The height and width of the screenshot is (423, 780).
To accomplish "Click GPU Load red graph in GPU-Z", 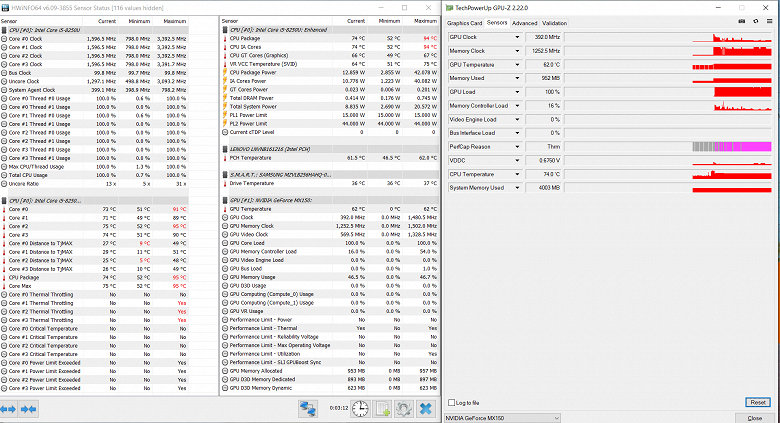I will (743, 92).
